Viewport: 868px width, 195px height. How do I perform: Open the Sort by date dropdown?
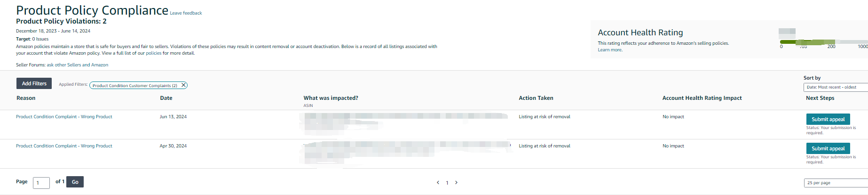[836, 87]
